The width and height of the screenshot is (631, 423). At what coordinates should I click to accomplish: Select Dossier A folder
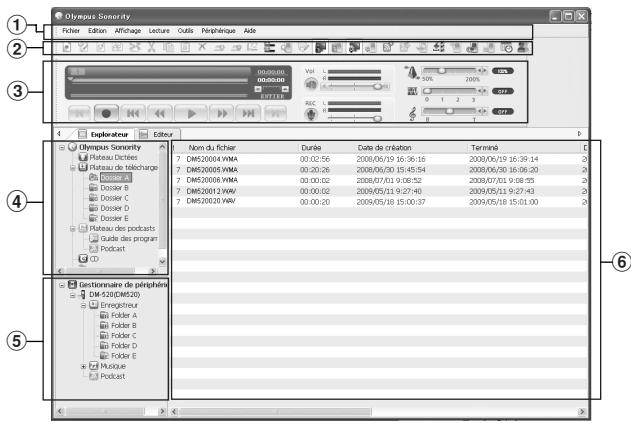coord(115,177)
